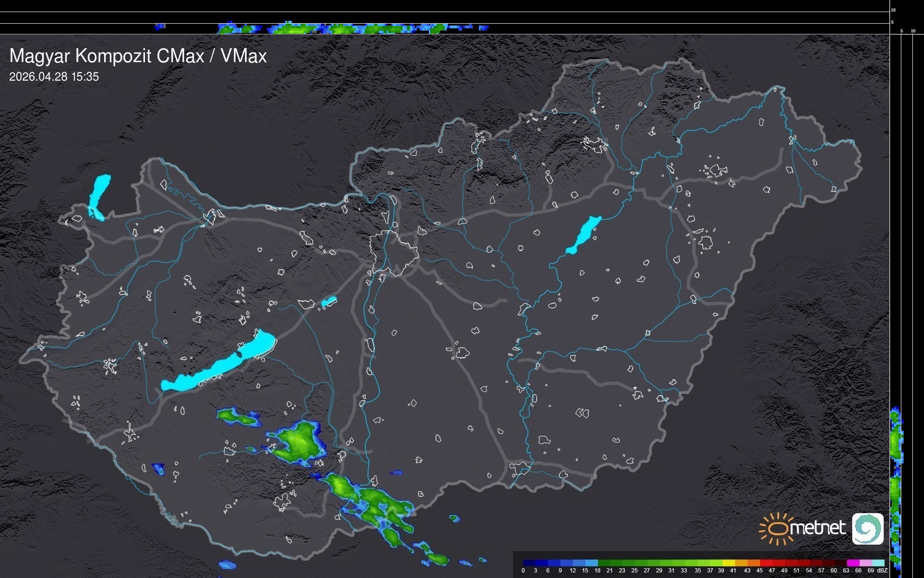
Task: Click the bright red 45 dBZ swatch
Action: pyautogui.click(x=766, y=563)
